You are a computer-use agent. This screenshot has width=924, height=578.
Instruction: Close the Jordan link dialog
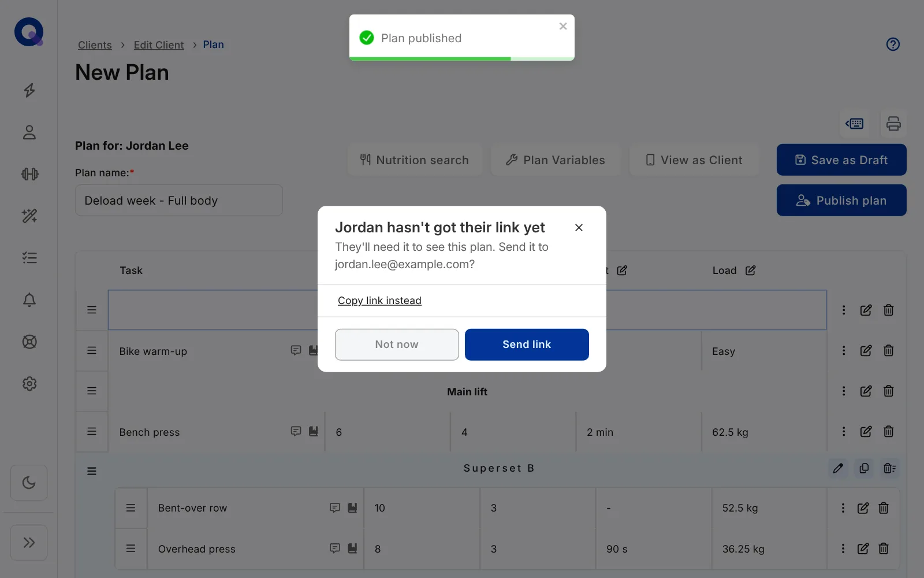pos(579,228)
